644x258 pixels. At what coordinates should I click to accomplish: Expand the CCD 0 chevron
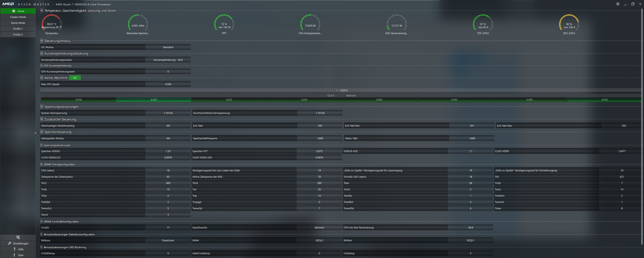pos(337,90)
